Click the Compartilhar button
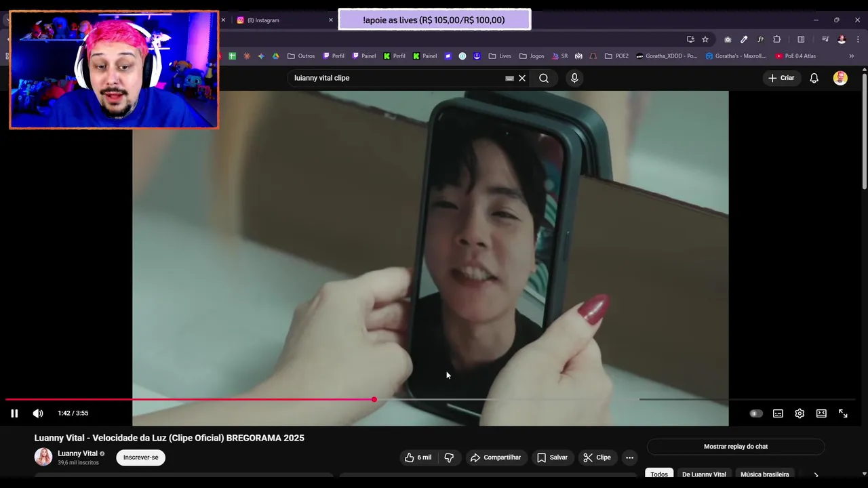This screenshot has height=488, width=868. point(496,457)
